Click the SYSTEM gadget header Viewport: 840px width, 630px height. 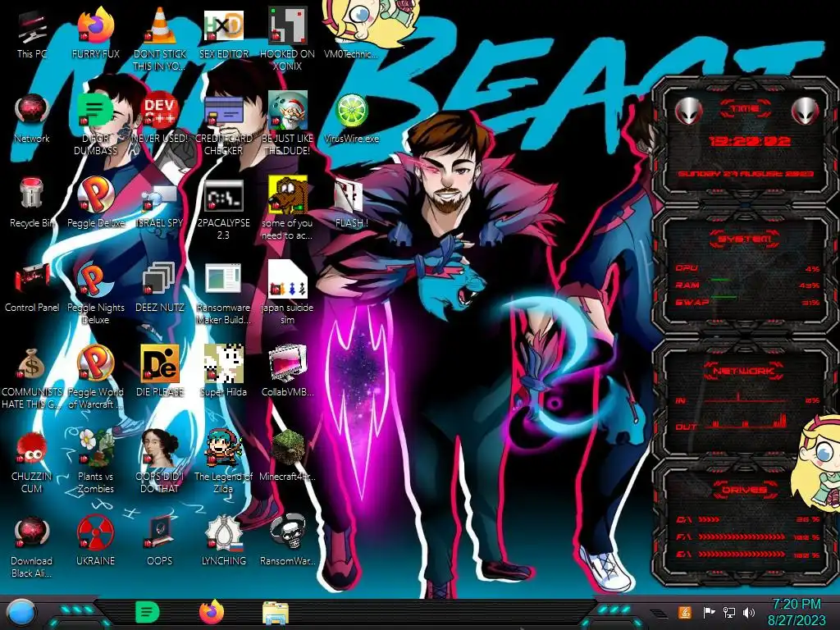(745, 239)
